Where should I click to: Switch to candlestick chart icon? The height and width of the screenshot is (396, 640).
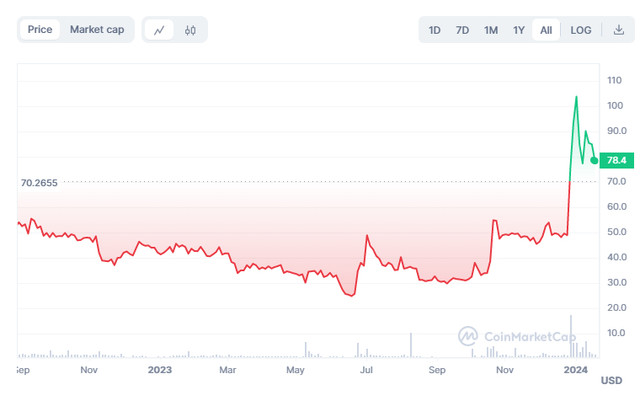pos(190,30)
